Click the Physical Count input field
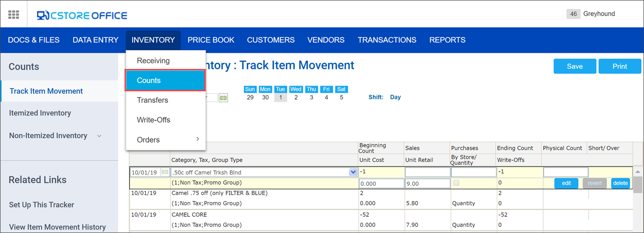 pyautogui.click(x=566, y=172)
